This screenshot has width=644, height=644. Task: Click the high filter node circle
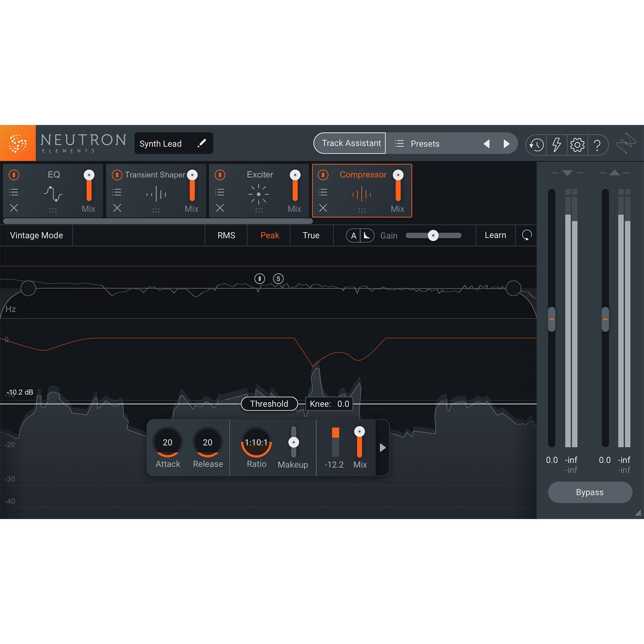513,288
